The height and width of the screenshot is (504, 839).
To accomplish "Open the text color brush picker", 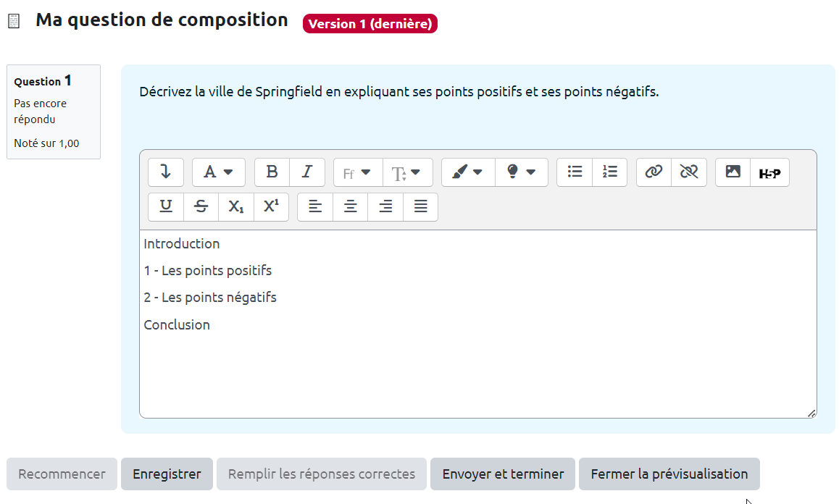I will (467, 172).
